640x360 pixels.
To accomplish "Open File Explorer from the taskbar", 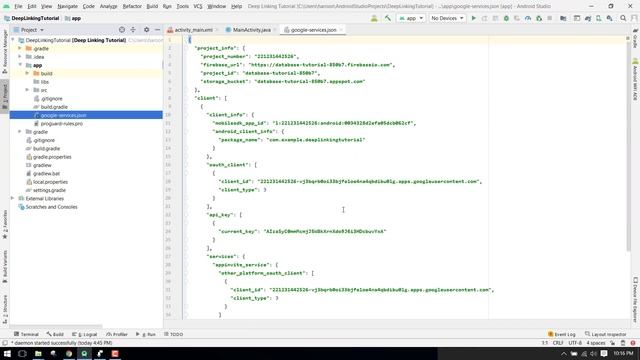I will (x=38, y=353).
